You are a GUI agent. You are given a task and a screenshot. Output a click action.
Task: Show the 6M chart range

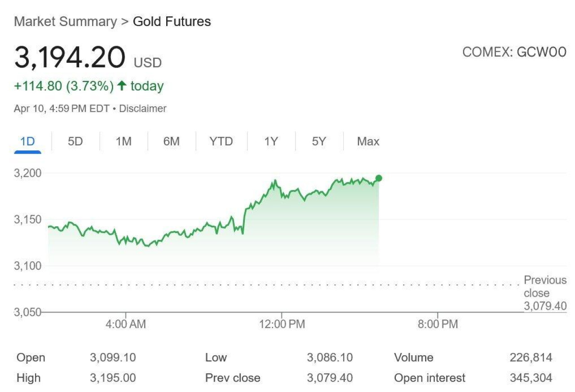click(171, 142)
